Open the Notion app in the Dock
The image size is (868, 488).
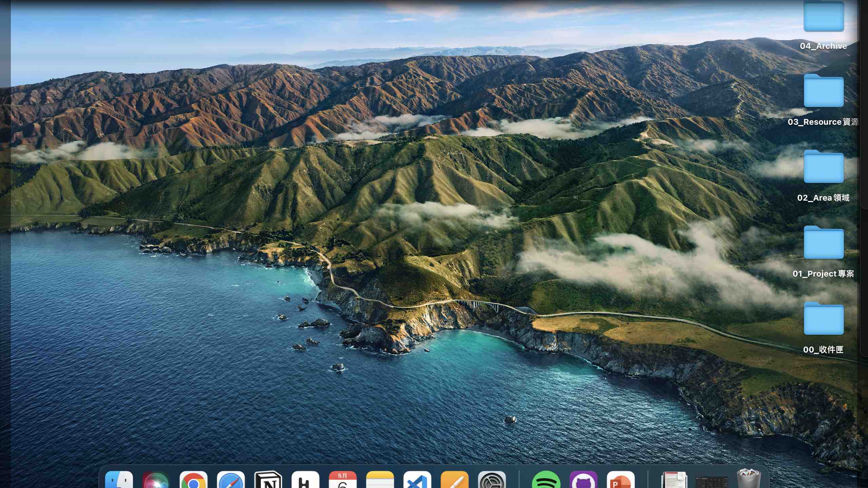268,480
